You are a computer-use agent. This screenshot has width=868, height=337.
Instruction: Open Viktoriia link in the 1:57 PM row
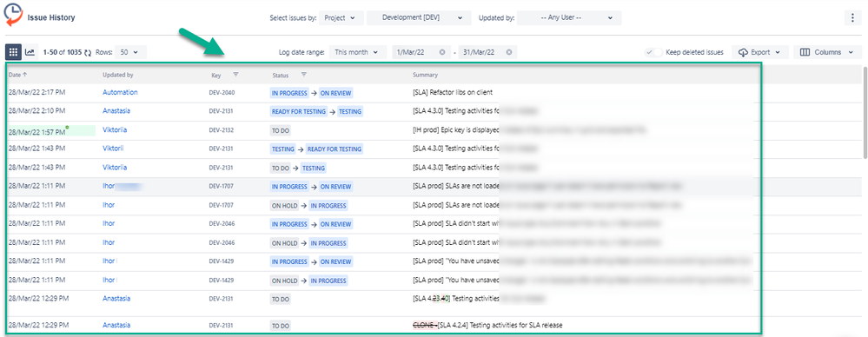(115, 129)
